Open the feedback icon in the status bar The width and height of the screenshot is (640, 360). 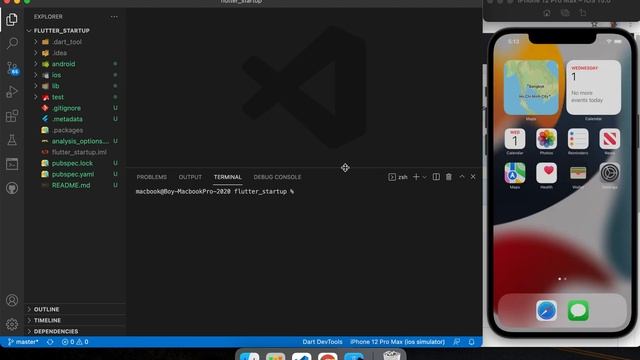click(x=457, y=342)
